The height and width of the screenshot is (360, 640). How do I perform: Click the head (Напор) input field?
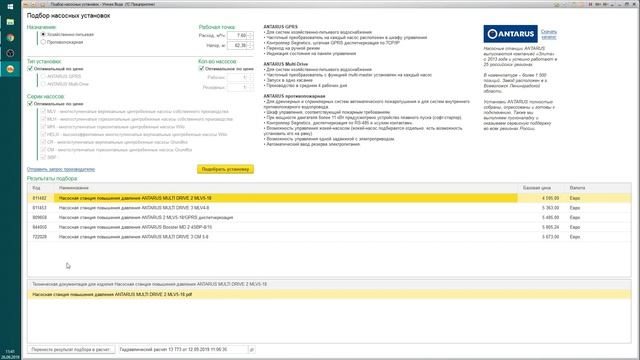click(237, 45)
